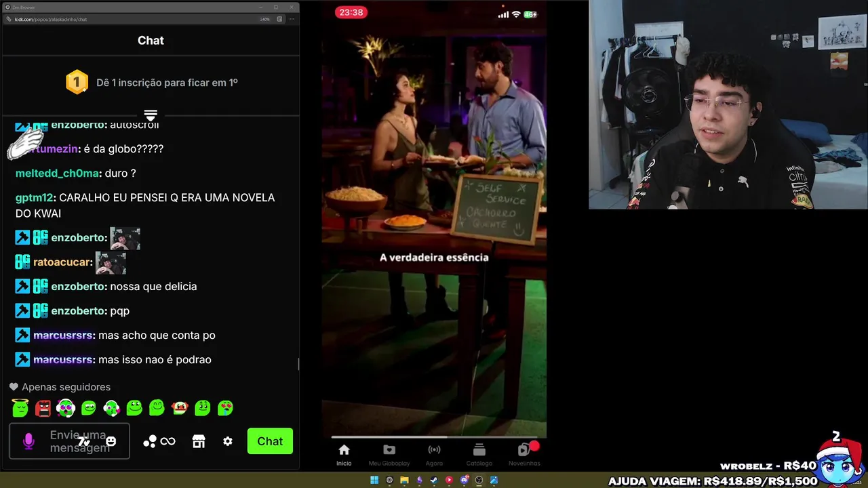Insert the sixth green smiling blob emote
The height and width of the screenshot is (488, 868).
click(134, 408)
